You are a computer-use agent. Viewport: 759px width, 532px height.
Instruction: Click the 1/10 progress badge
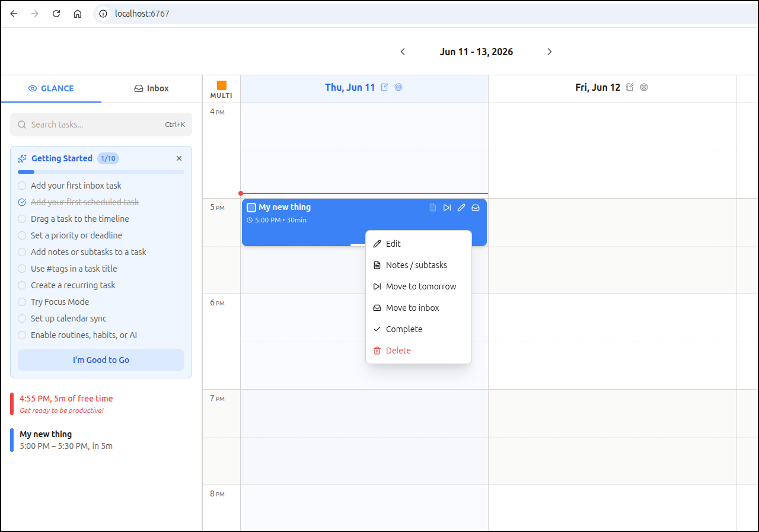108,158
